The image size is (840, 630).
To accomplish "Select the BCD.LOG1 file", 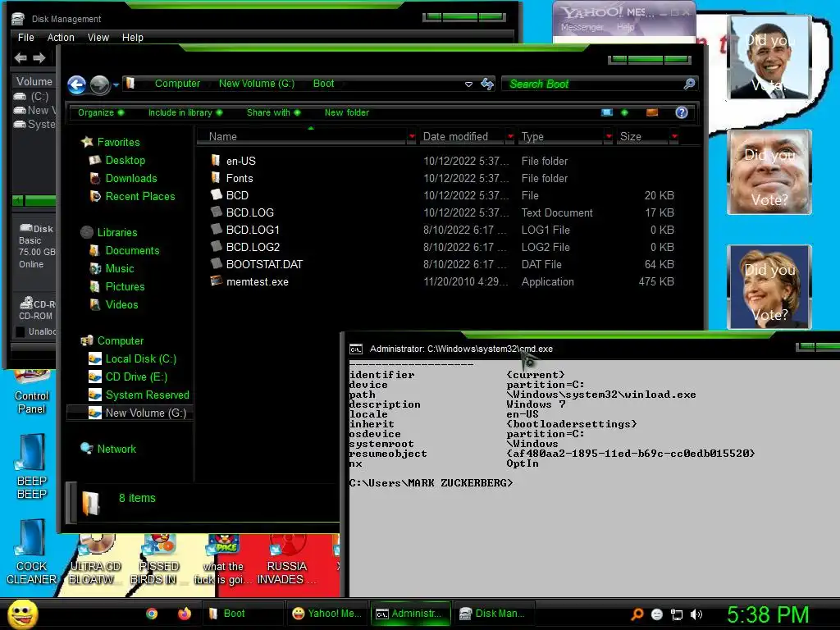I will [x=253, y=230].
